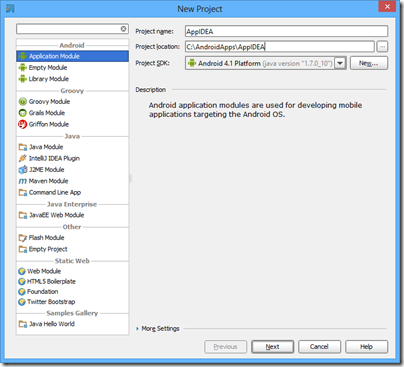Viewport: 404px width, 367px height.
Task: Click the Project location input field
Action: (280, 47)
